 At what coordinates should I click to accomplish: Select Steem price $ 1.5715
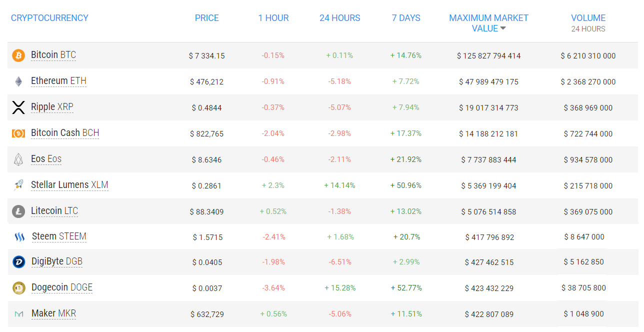coord(208,237)
